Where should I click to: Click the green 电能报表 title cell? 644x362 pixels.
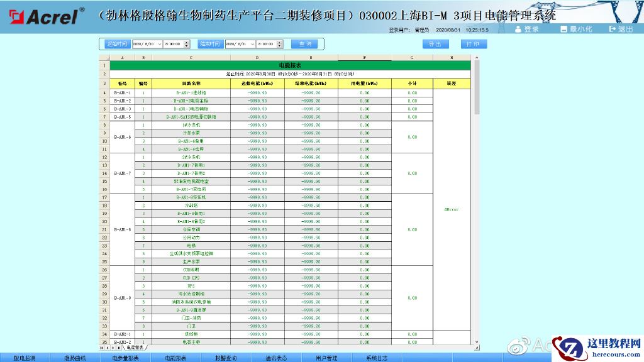coord(291,65)
